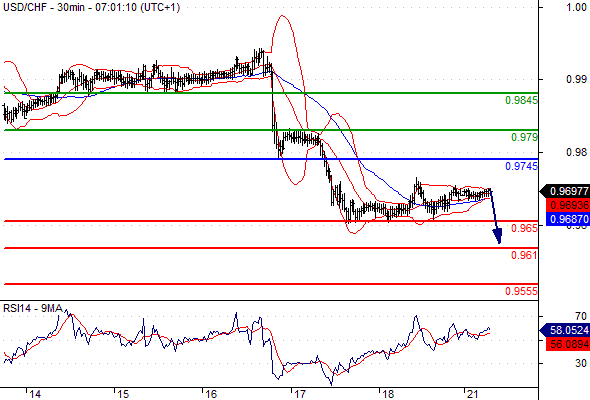Select the RSI14 - 9MA indicator label

[33, 308]
